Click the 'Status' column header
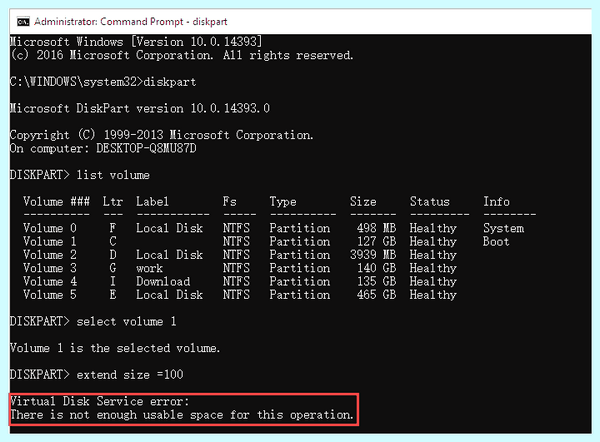 (430, 201)
